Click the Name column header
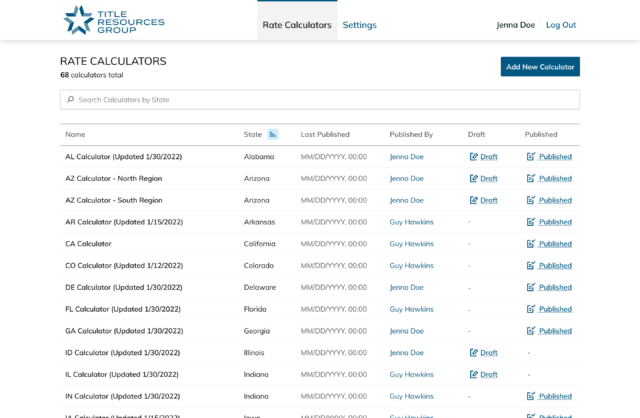Screen dimensions: 640x418 (75, 134)
